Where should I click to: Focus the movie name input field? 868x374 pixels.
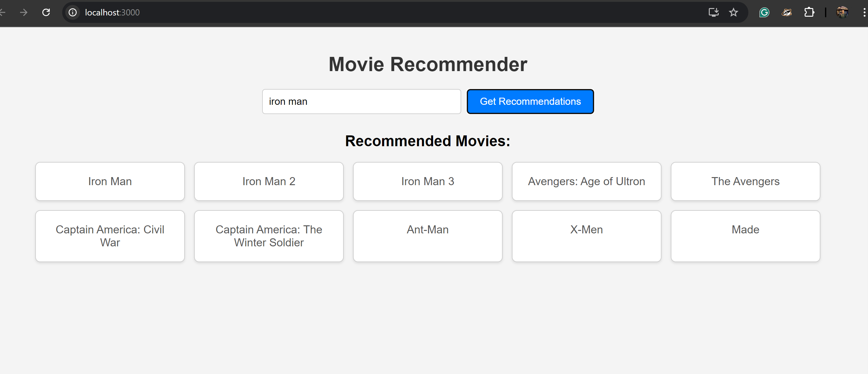pyautogui.click(x=361, y=101)
